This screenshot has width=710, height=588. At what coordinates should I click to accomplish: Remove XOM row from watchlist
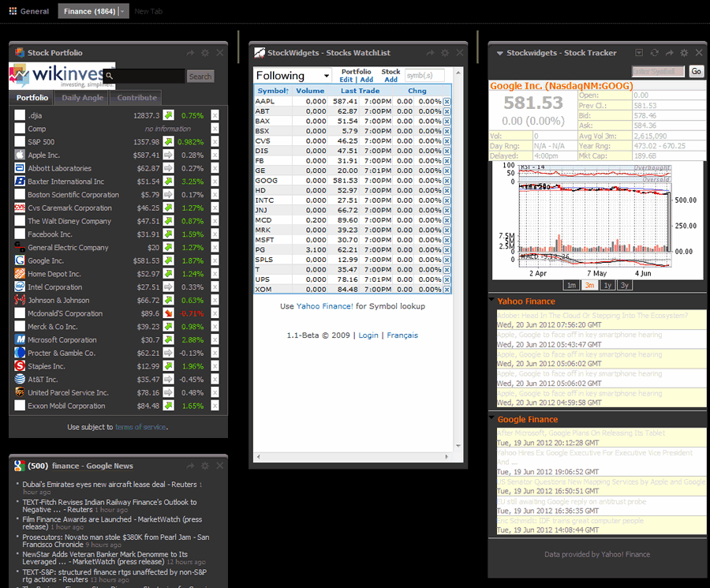tap(447, 290)
